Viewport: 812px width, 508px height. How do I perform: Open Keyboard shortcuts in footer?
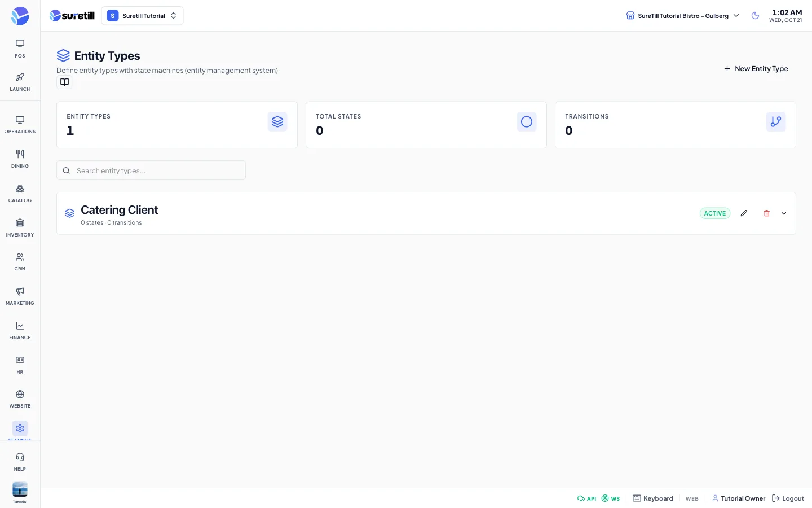point(653,498)
